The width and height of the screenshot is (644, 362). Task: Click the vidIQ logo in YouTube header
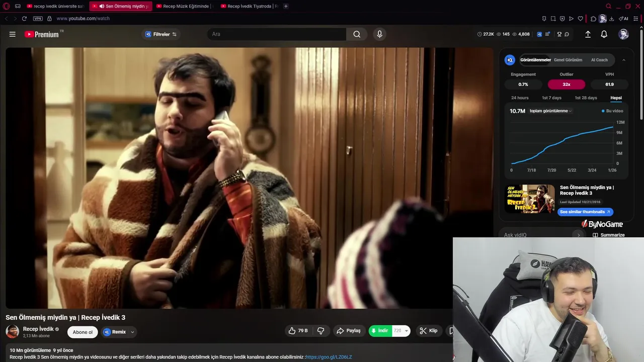(539, 34)
